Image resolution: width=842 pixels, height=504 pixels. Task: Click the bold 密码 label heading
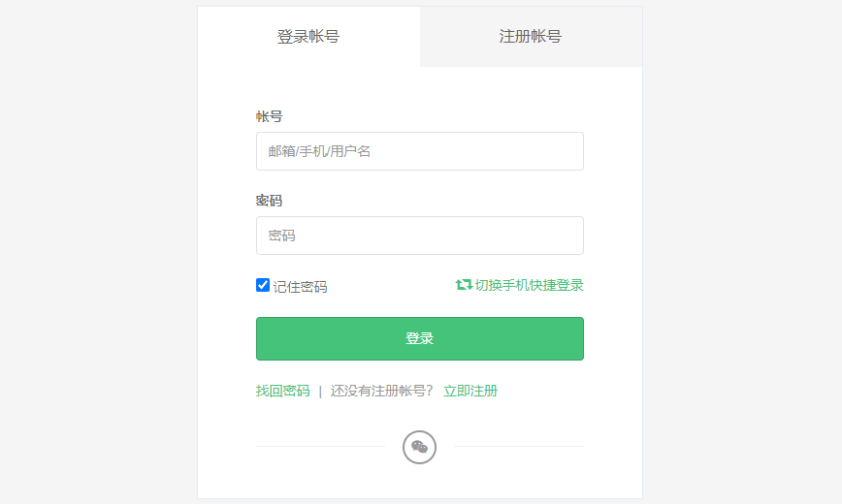coord(269,201)
